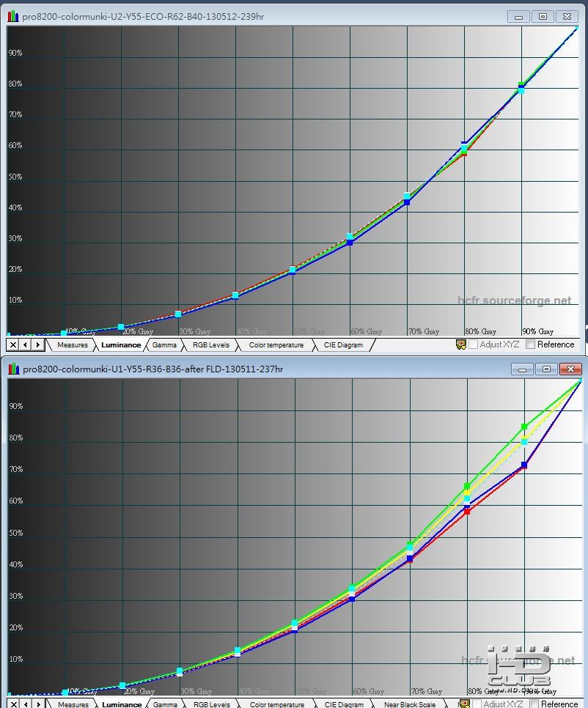
Task: Click the 50% axis label in ECO-R62 graph
Action: [15, 177]
